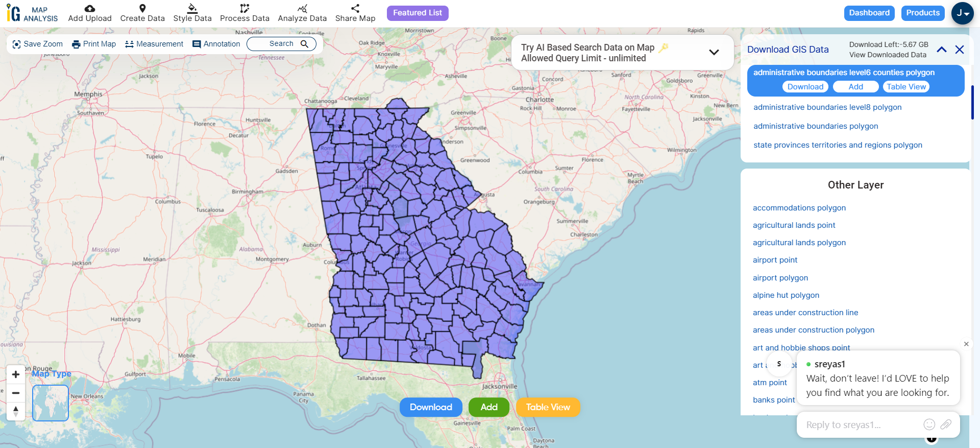The height and width of the screenshot is (448, 980).
Task: Click Print Map label
Action: [x=100, y=44]
